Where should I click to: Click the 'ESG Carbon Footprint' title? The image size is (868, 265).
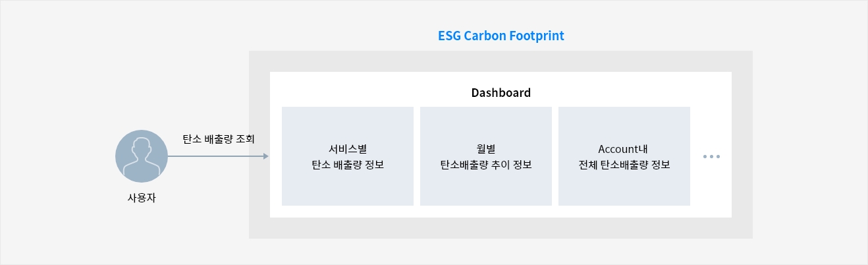pyautogui.click(x=501, y=36)
